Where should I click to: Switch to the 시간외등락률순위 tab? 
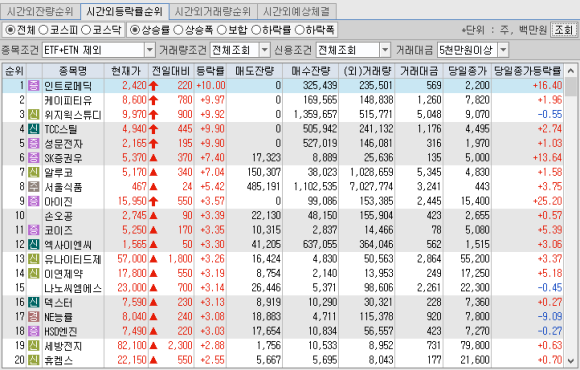tap(125, 12)
